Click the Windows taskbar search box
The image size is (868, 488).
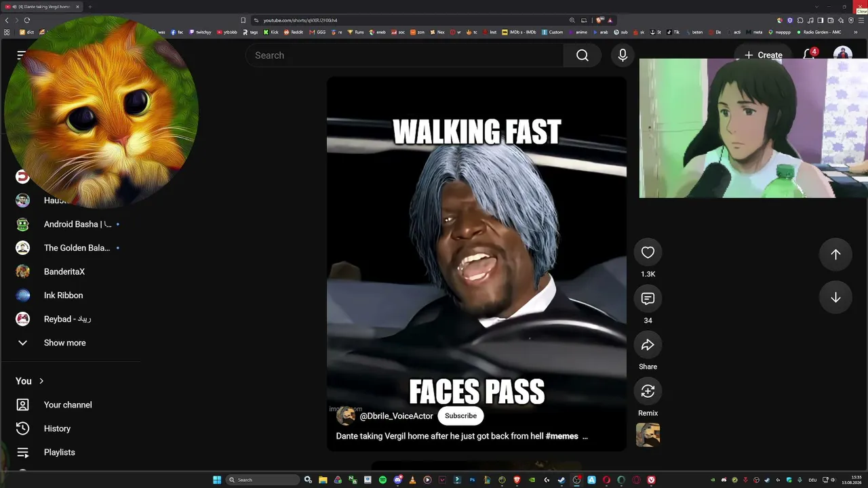coord(263,480)
